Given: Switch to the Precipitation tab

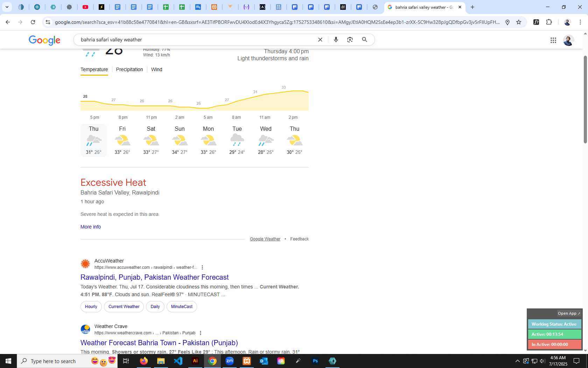Looking at the screenshot, I should click(129, 69).
